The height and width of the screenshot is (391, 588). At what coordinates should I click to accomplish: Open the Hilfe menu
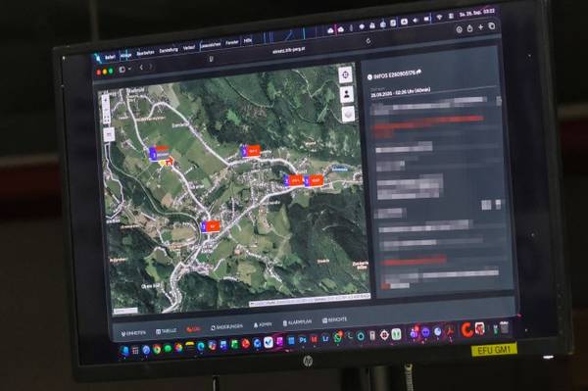point(248,41)
